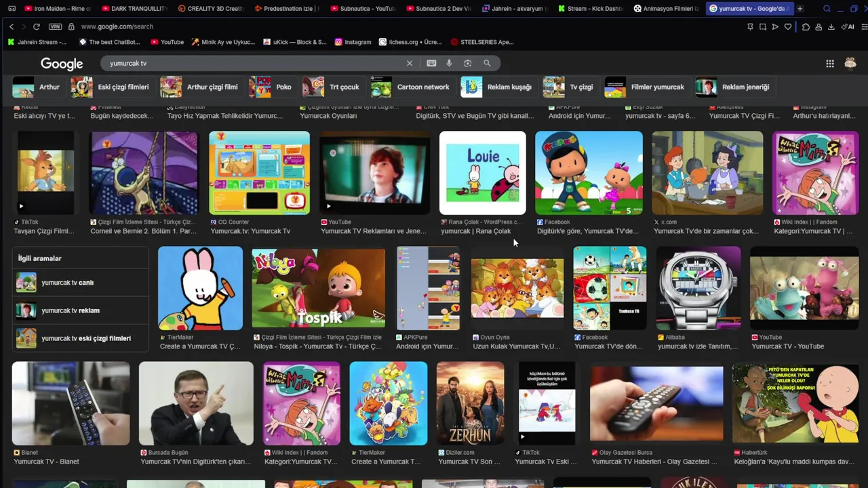Select the Cartoon network chip
This screenshot has height=488, width=868.
click(412, 87)
